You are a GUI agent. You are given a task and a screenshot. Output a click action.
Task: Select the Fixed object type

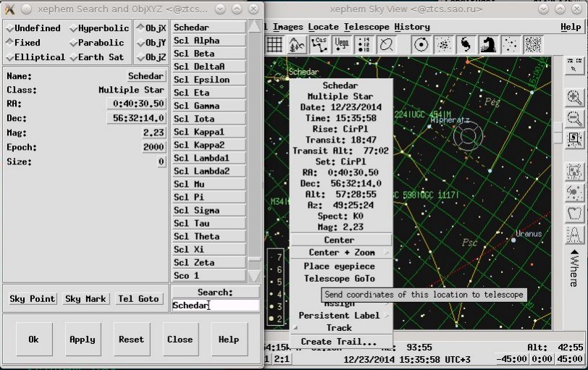[23, 43]
